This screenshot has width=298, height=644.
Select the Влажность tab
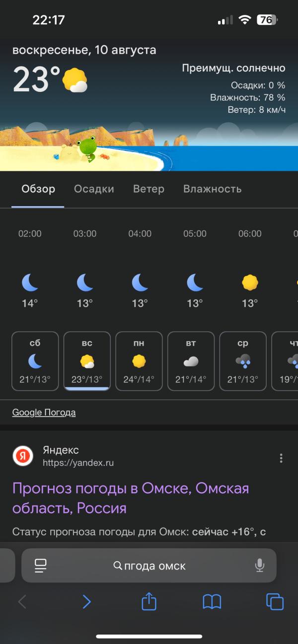click(212, 189)
